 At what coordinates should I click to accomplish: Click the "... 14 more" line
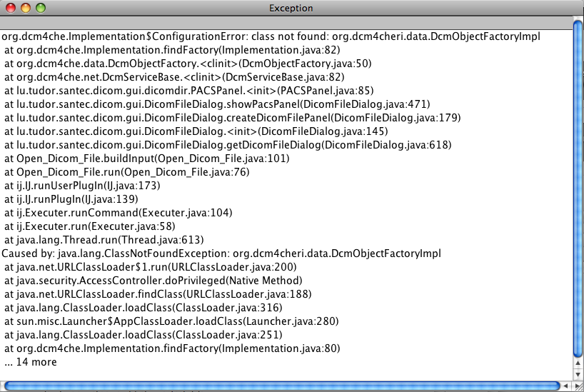[x=30, y=362]
